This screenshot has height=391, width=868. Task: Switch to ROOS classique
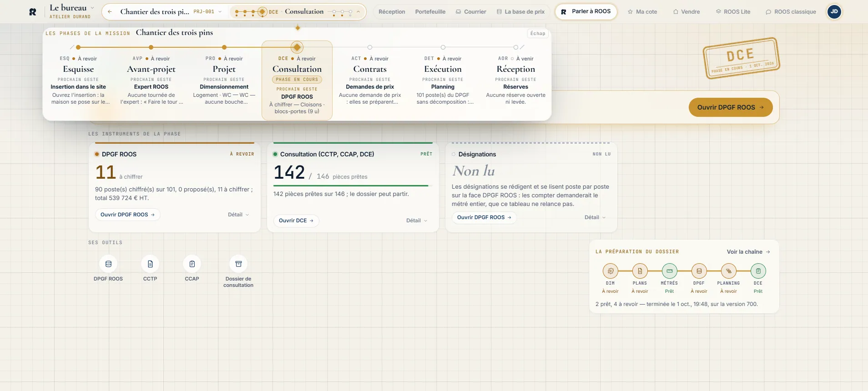(791, 12)
